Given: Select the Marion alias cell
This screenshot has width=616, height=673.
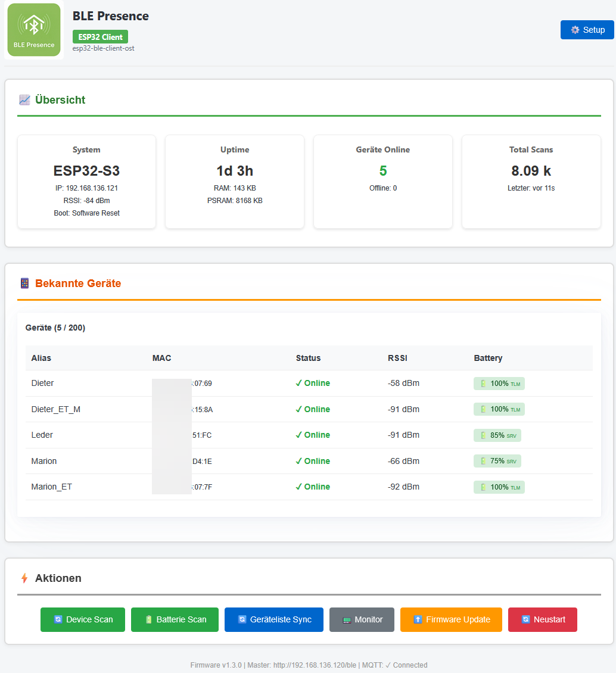Looking at the screenshot, I should pos(43,461).
